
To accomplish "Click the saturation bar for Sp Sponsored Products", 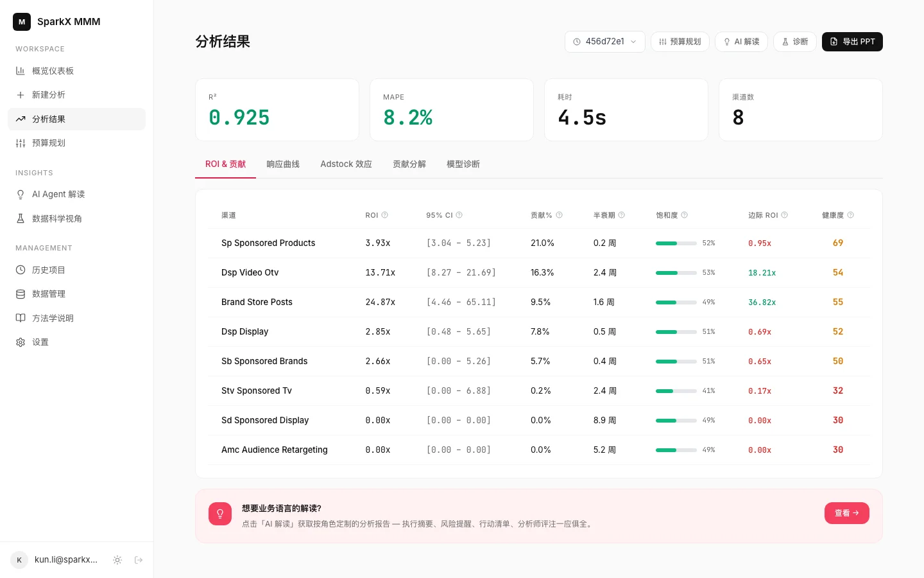I will (676, 243).
